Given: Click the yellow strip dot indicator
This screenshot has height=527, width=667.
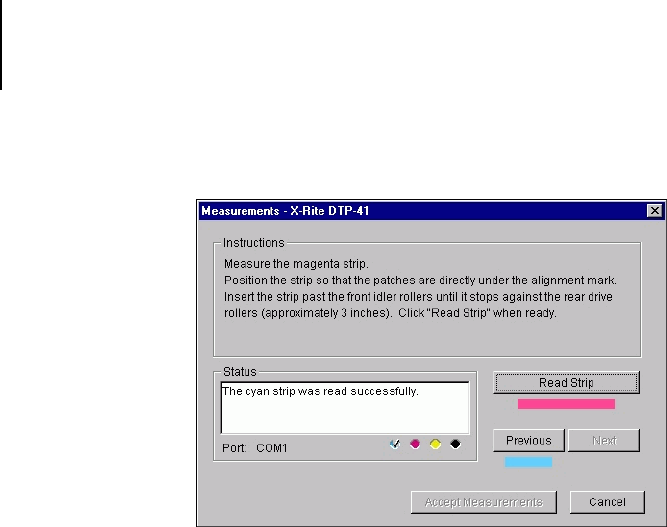Looking at the screenshot, I should [x=435, y=444].
